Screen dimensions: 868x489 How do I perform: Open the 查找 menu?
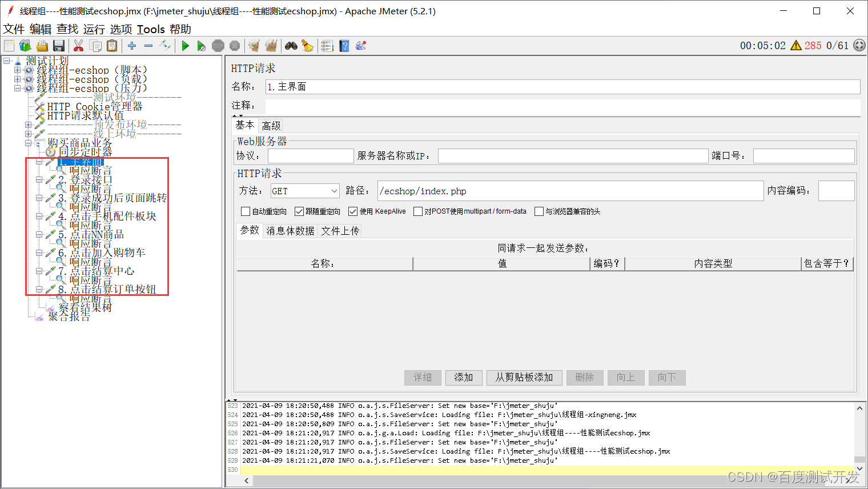click(67, 29)
